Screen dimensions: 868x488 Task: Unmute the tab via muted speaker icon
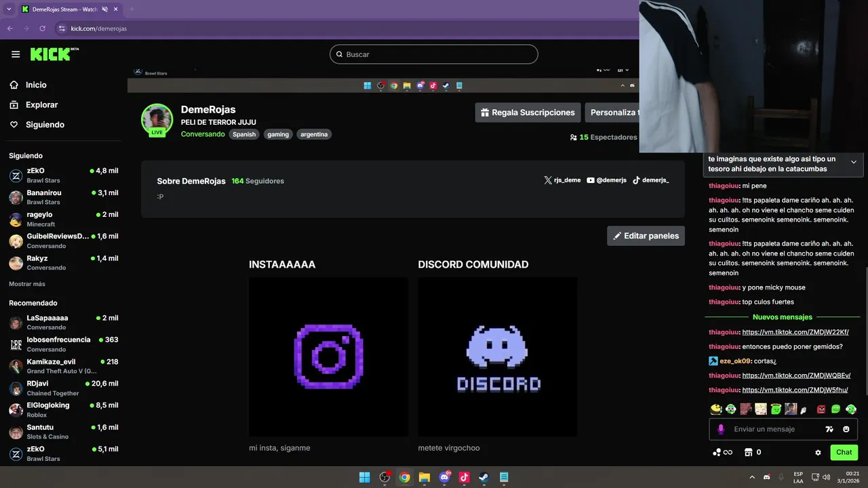coord(105,9)
